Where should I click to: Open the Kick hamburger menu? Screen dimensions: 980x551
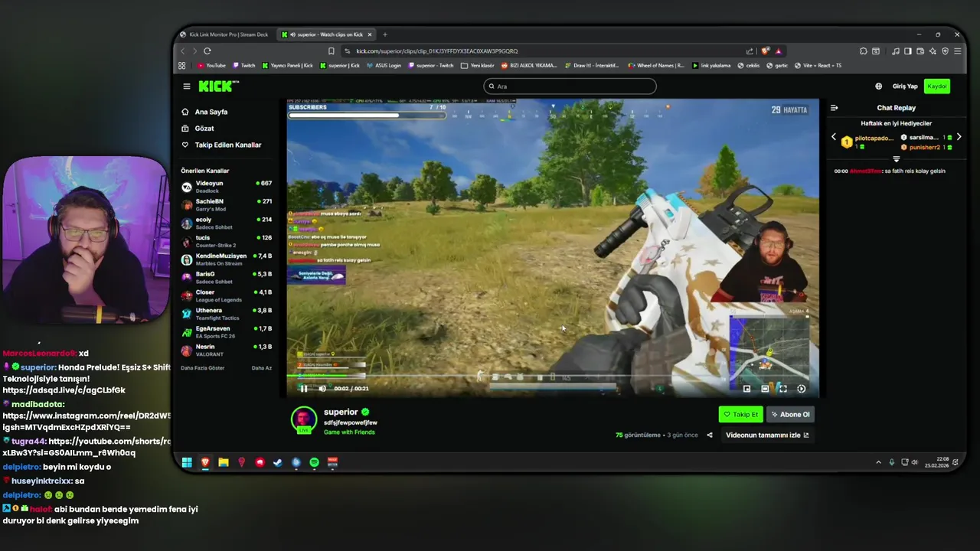[186, 86]
